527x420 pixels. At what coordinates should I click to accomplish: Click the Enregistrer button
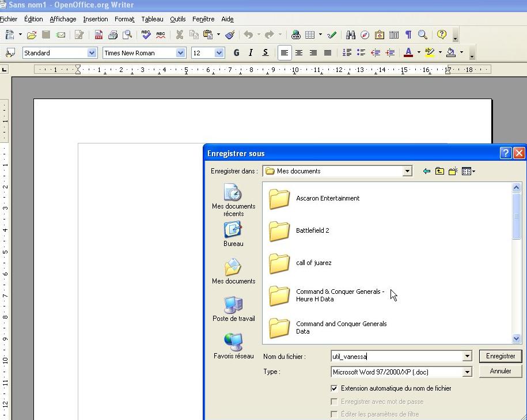click(501, 356)
